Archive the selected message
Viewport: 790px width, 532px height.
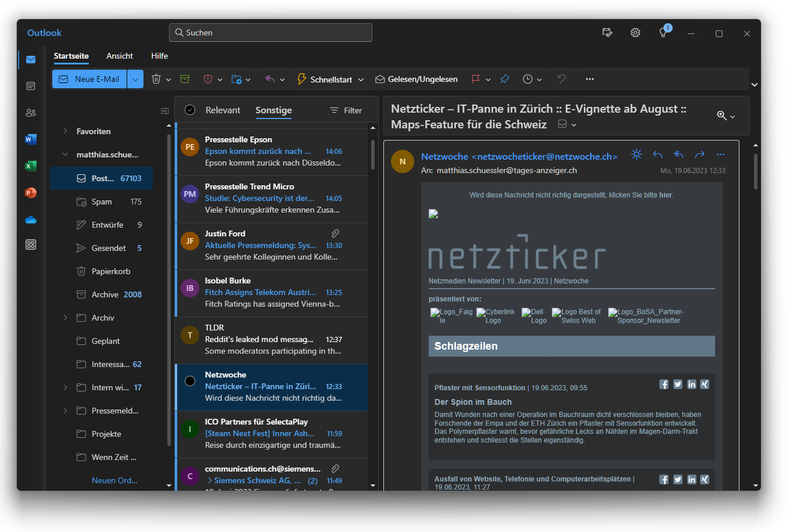(x=185, y=79)
